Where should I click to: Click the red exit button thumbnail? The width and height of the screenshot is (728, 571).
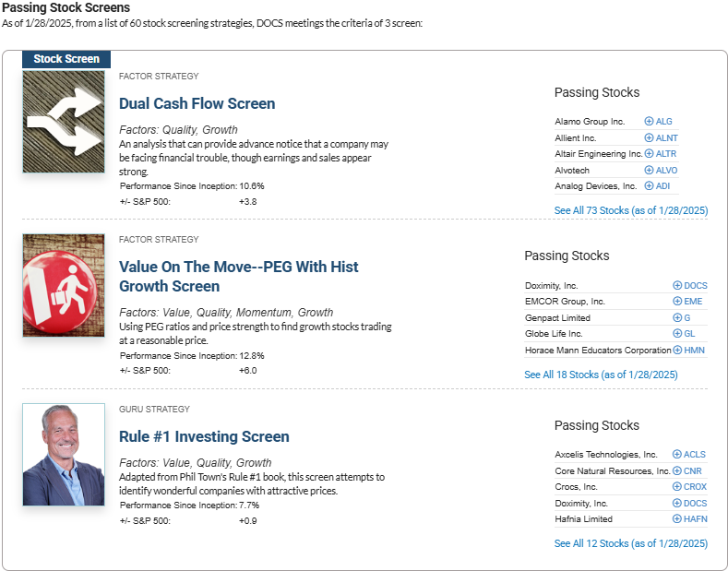[64, 286]
